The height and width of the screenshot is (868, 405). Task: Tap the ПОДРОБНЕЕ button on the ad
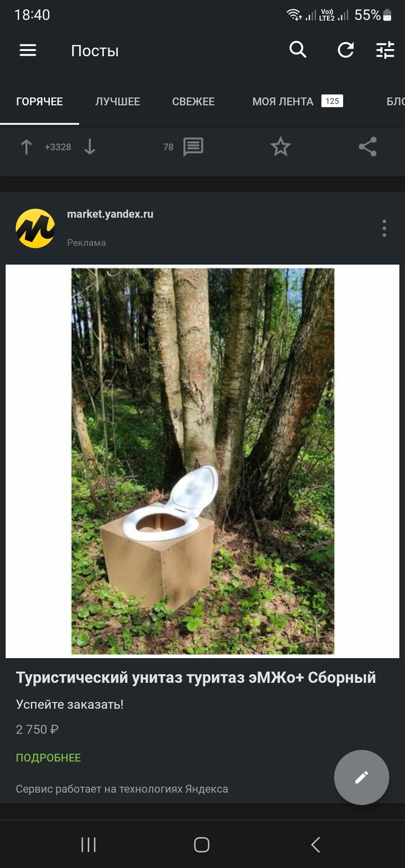[49, 756]
